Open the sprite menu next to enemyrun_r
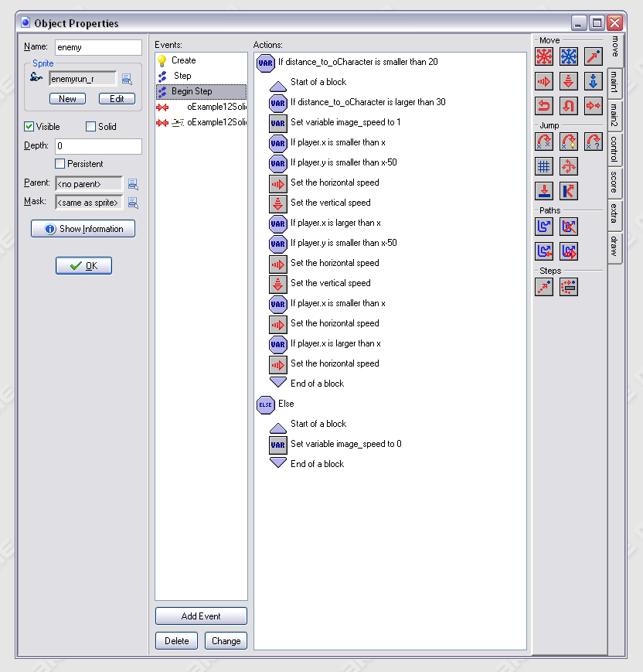The image size is (643, 672). coord(127,78)
